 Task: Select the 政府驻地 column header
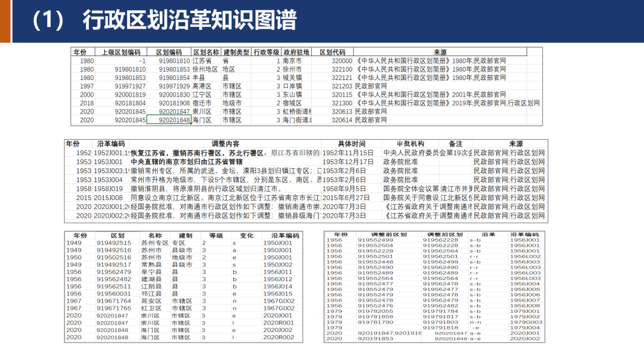(x=296, y=52)
